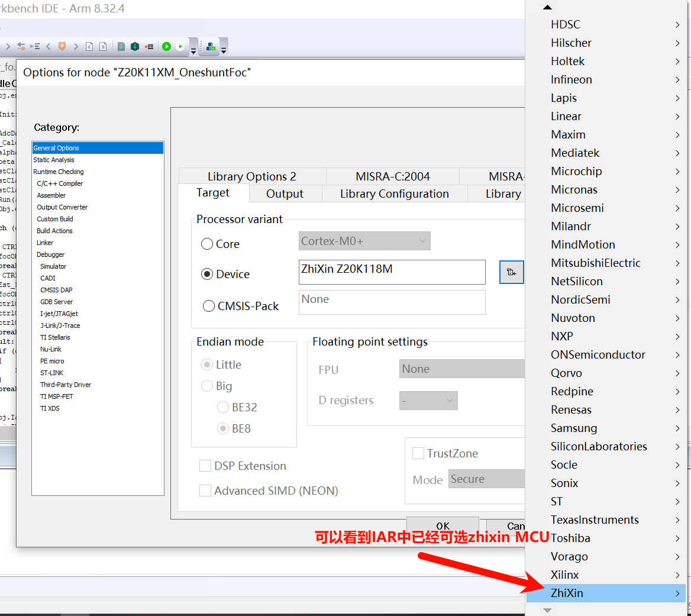The image size is (691, 616).
Task: Enable the TrustZone checkbox
Action: click(x=418, y=453)
